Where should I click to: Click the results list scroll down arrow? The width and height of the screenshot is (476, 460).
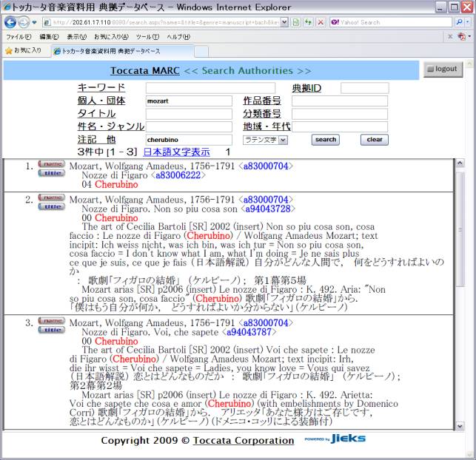pos(460,426)
